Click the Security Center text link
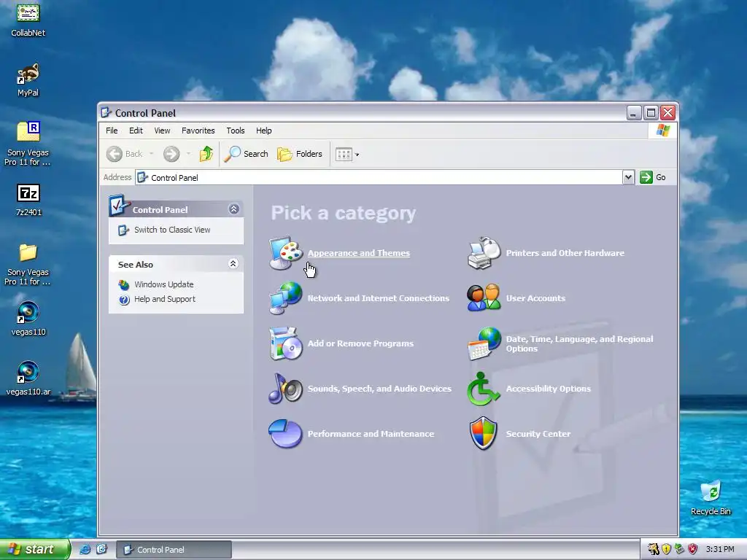 pyautogui.click(x=538, y=434)
